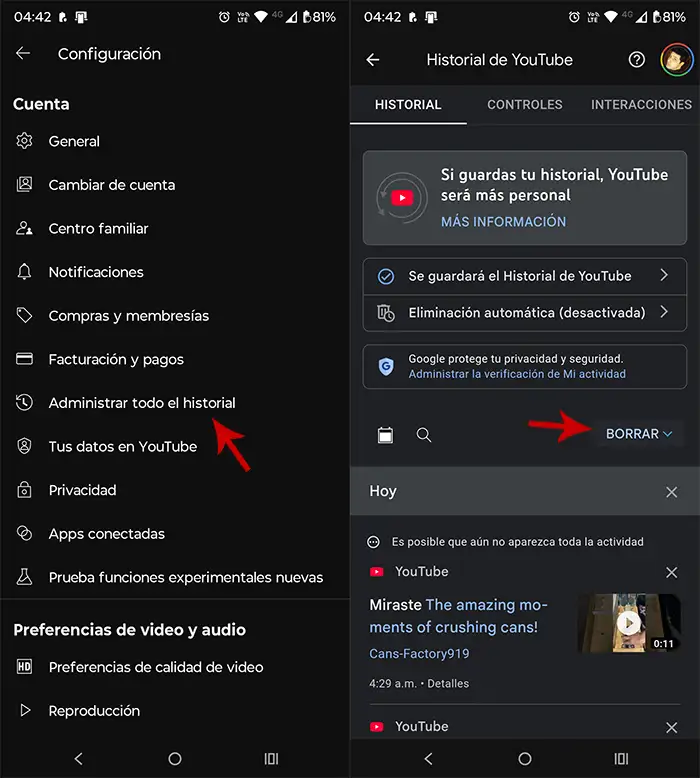Select the HISTORIAL tab
The width and height of the screenshot is (700, 778).
[x=408, y=104]
